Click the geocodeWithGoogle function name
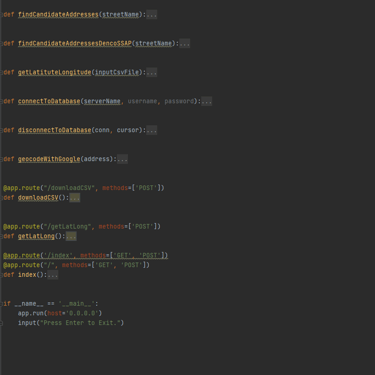This screenshot has height=375, width=375. click(x=49, y=159)
